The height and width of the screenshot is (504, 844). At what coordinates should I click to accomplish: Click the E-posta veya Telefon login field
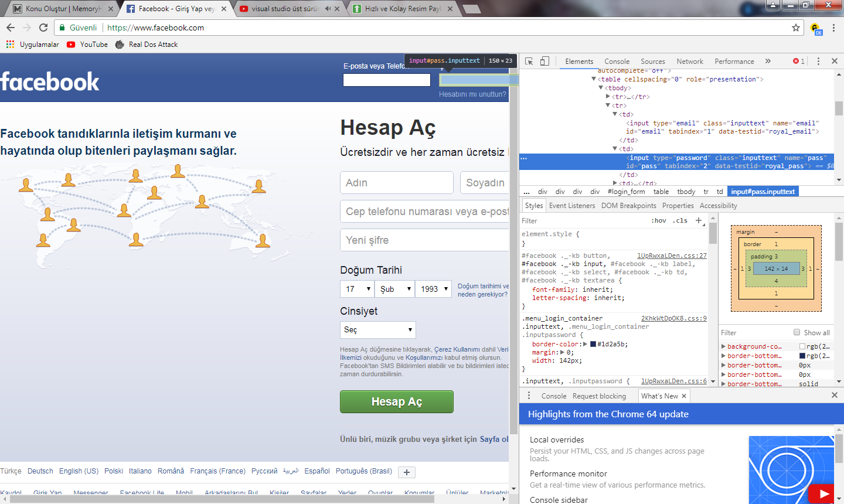(x=387, y=80)
